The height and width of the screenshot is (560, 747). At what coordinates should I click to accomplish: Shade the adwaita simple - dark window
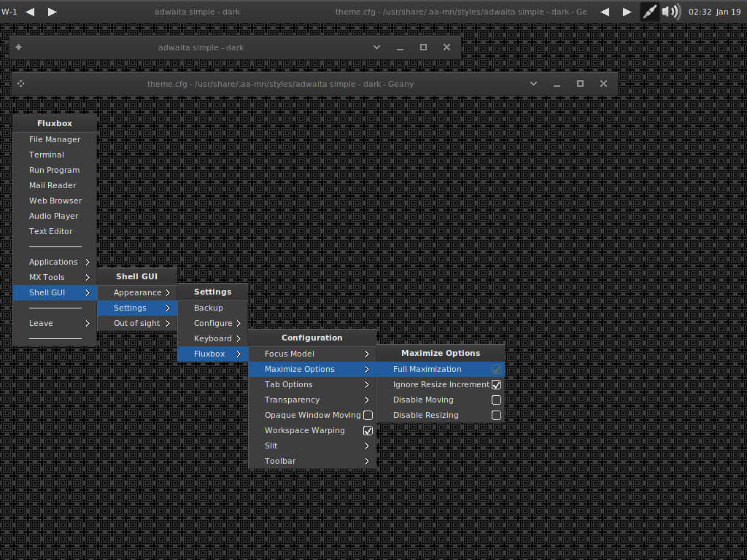point(376,47)
